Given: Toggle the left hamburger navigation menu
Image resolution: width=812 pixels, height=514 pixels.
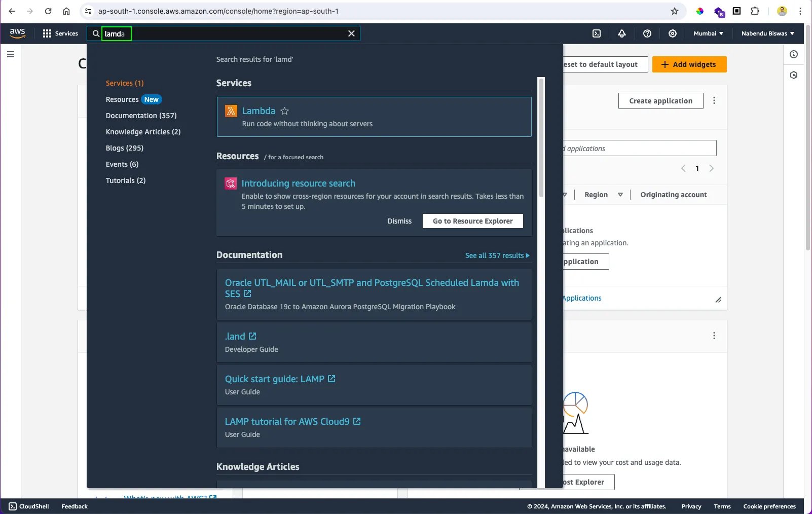Looking at the screenshot, I should click(x=11, y=54).
